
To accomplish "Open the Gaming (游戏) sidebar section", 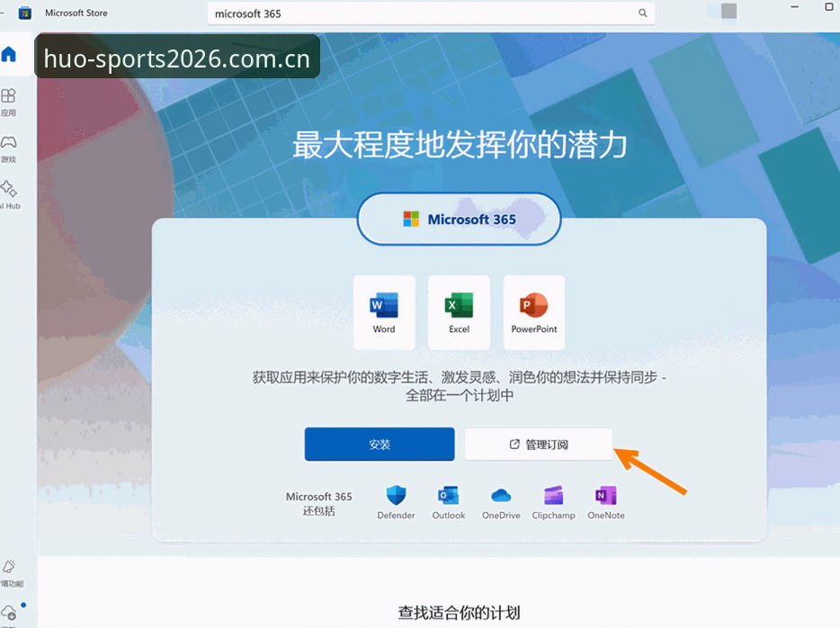I will tap(9, 148).
